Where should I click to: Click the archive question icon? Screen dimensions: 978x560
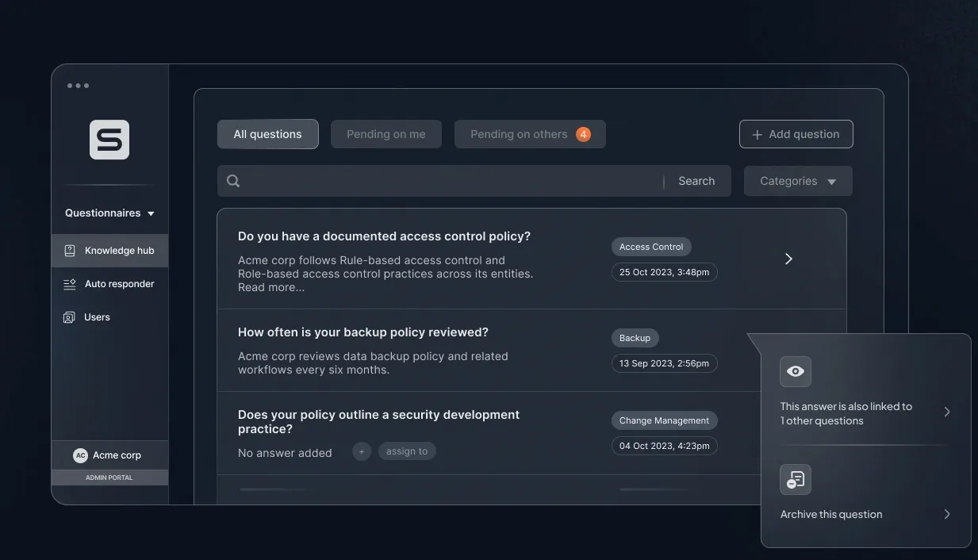795,479
